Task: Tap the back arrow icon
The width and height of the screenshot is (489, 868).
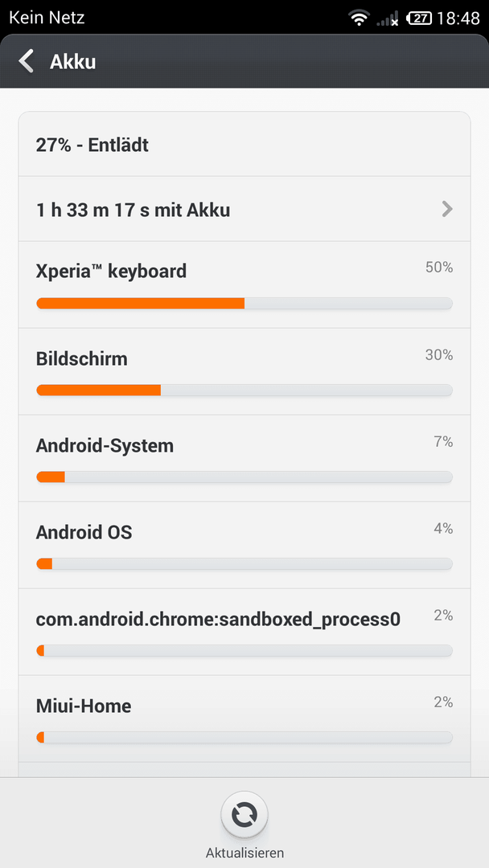Action: [x=26, y=61]
